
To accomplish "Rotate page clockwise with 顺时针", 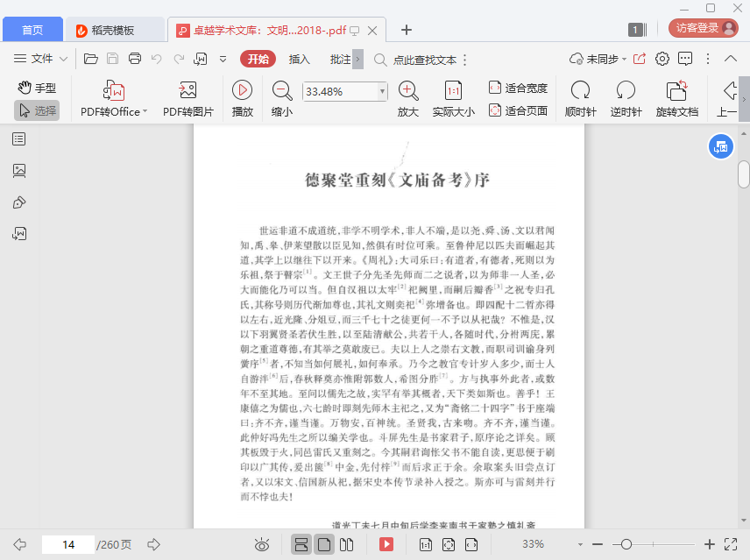I will tap(580, 90).
